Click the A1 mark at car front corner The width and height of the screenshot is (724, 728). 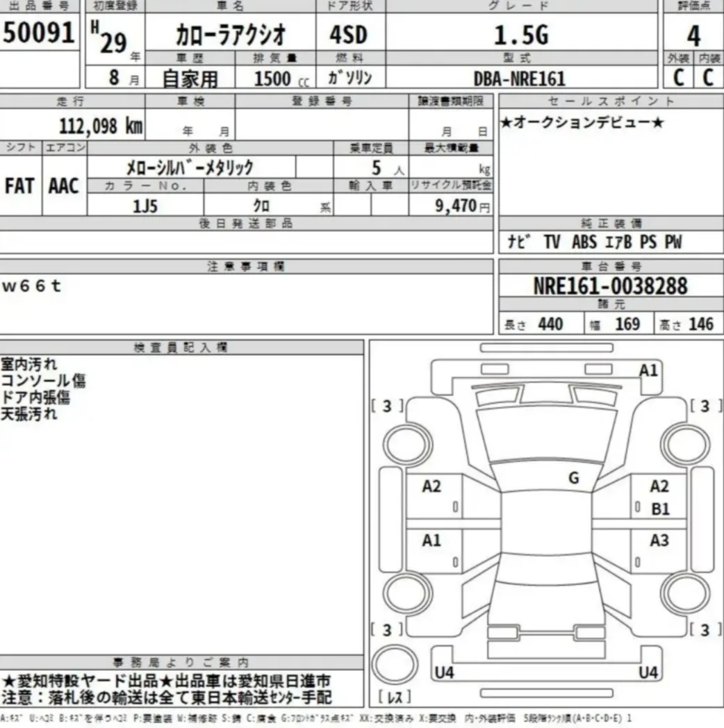(648, 370)
